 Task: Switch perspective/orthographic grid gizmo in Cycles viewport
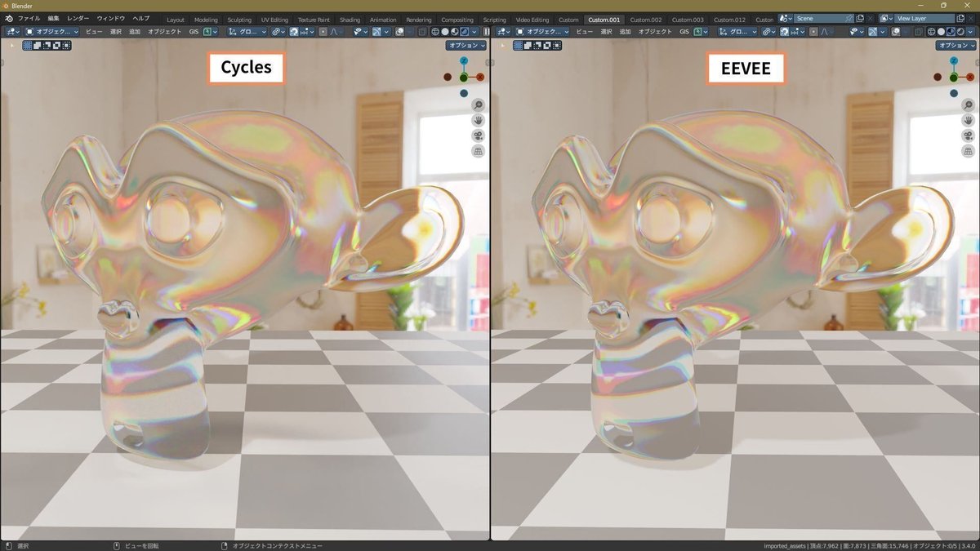tap(478, 151)
